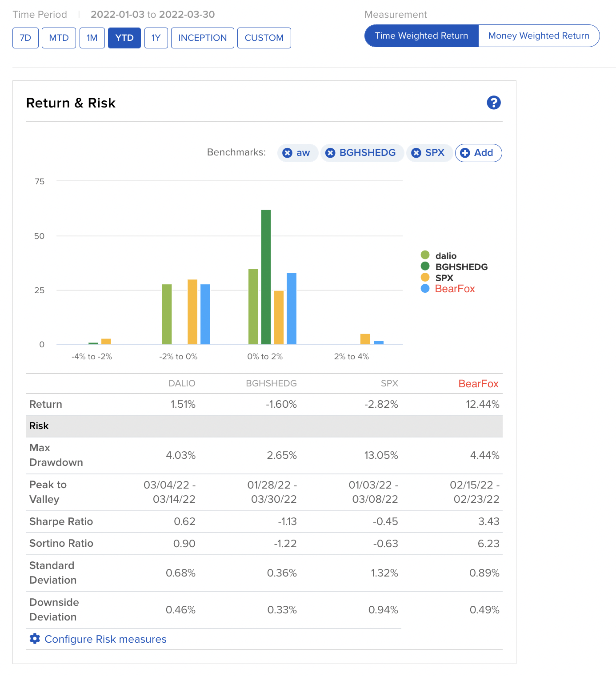Image resolution: width=616 pixels, height=676 pixels.
Task: Select the MTD time period
Action: (59, 38)
